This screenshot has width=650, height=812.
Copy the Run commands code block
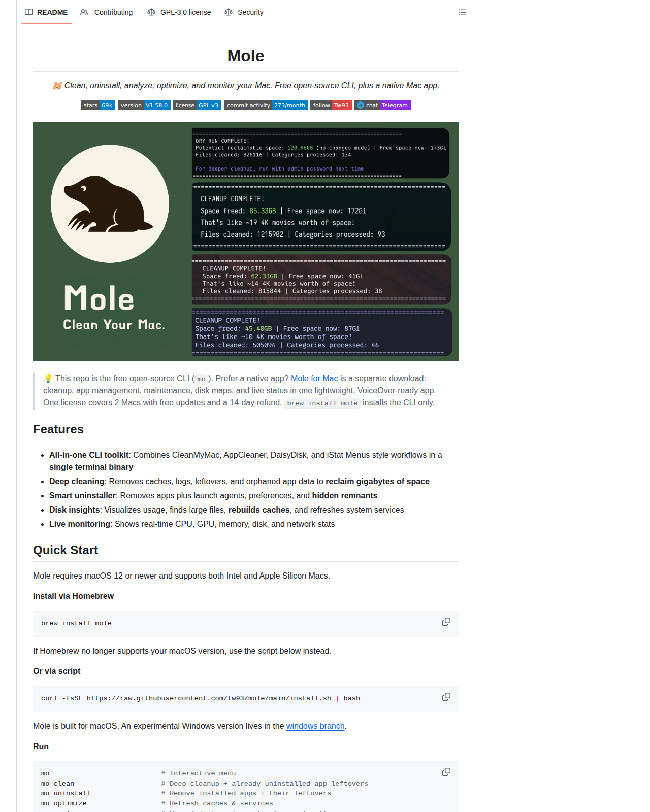(446, 772)
